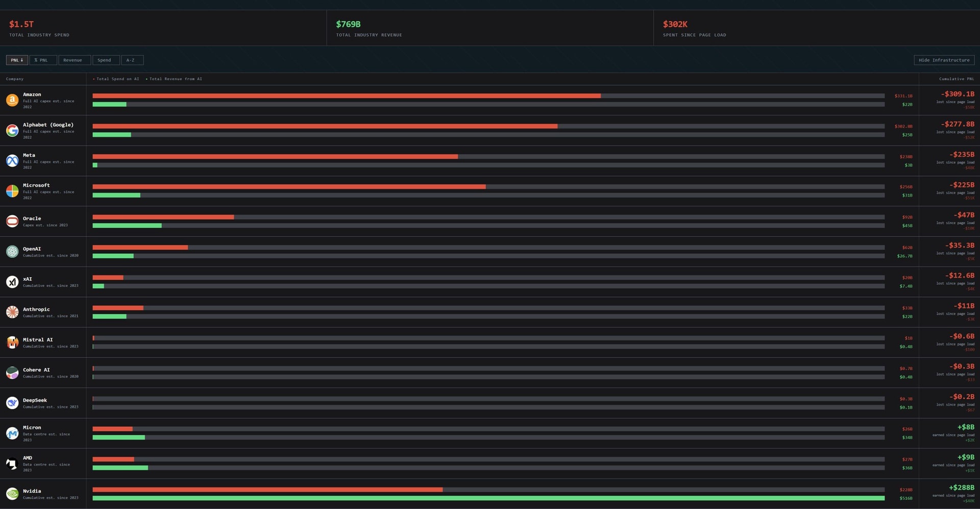The image size is (980, 509).
Task: Sort companies alphabetically with A-Z
Action: (x=132, y=60)
